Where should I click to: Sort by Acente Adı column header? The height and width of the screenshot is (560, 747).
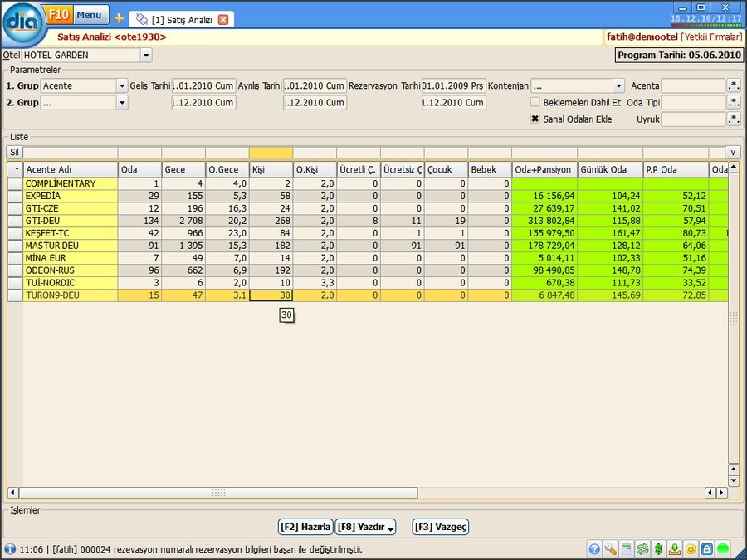click(x=71, y=169)
